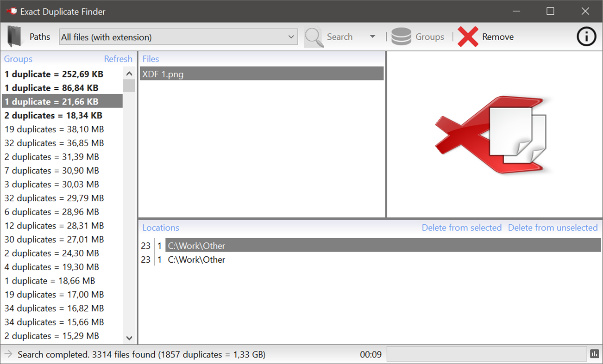The width and height of the screenshot is (603, 364).
Task: Click the 00:09 elapsed time
Action: (x=371, y=355)
